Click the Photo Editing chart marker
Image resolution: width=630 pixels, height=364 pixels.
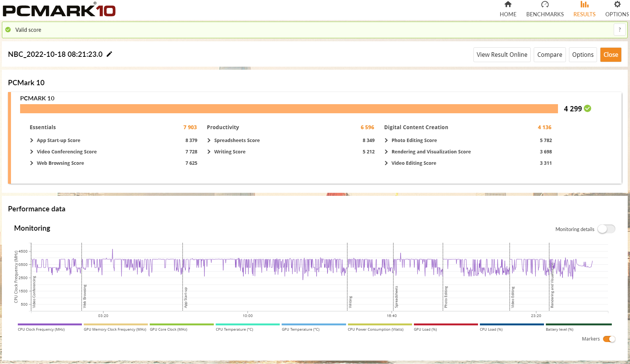coord(446,297)
